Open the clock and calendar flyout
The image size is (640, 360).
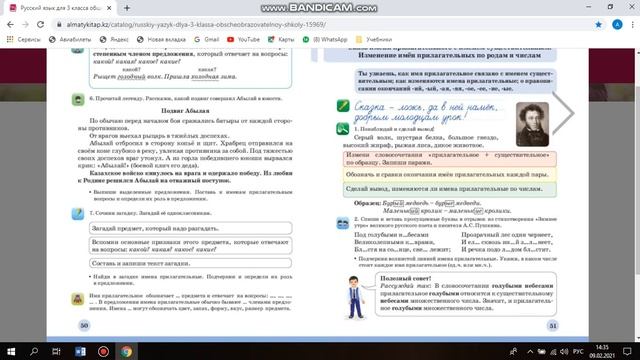pyautogui.click(x=602, y=351)
